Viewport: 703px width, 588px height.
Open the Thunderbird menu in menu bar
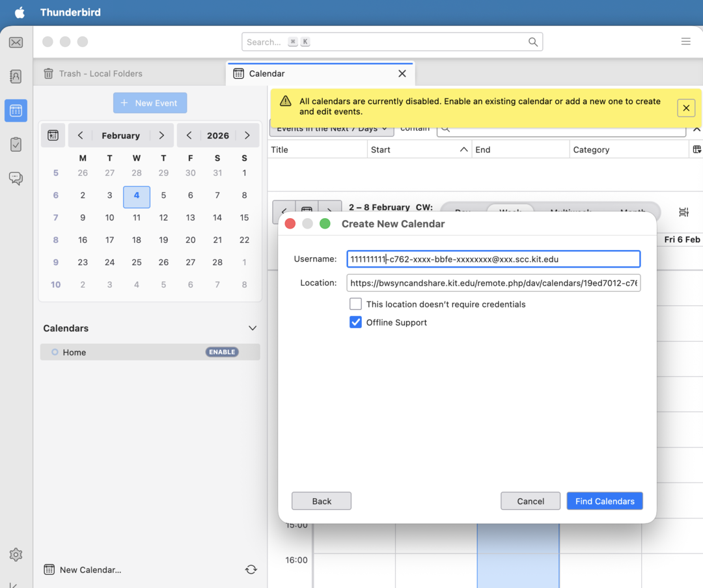[x=70, y=12]
